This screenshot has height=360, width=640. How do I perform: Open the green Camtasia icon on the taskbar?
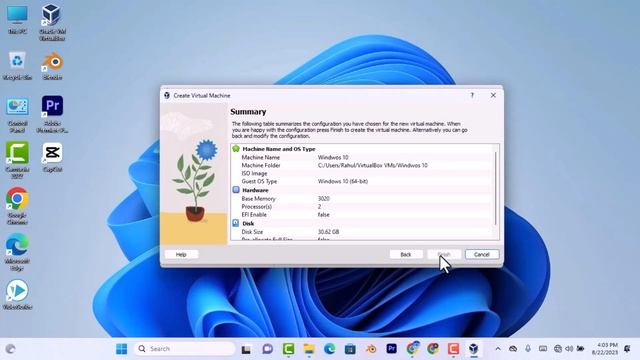[289, 349]
